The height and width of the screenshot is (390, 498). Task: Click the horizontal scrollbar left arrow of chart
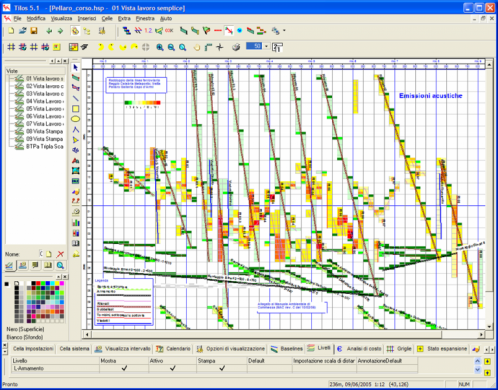(87, 334)
